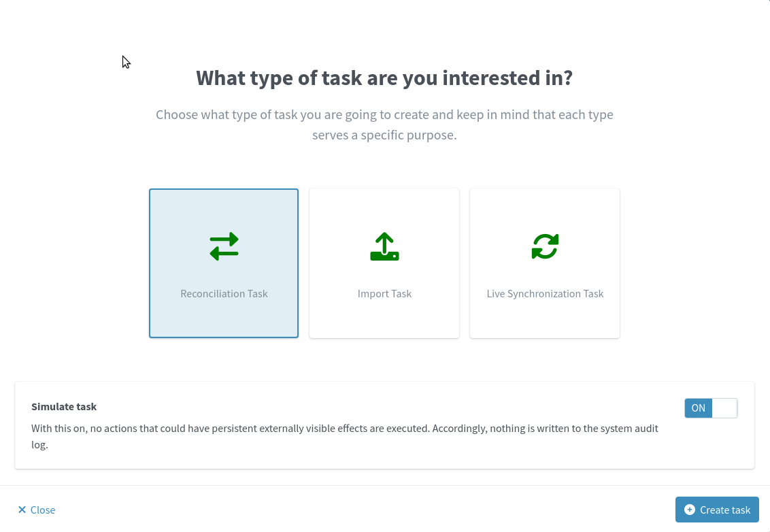Screen dimensions: 770x532
Task: Click the plus icon on Create task
Action: coord(690,510)
